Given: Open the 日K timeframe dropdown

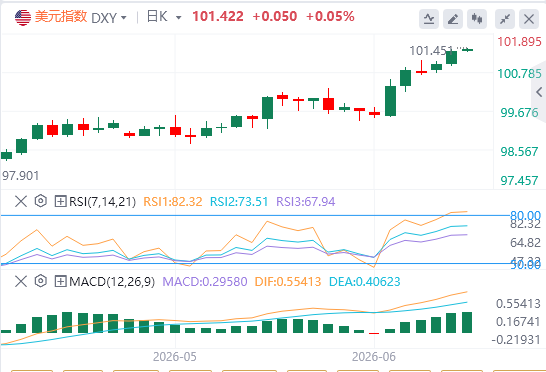Looking at the screenshot, I should 164,17.
